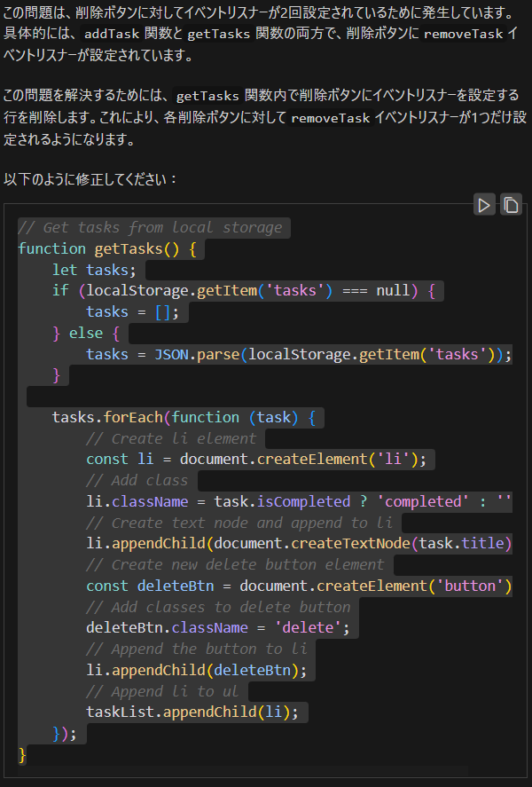Click the 'const li' createElement line

tap(256, 459)
